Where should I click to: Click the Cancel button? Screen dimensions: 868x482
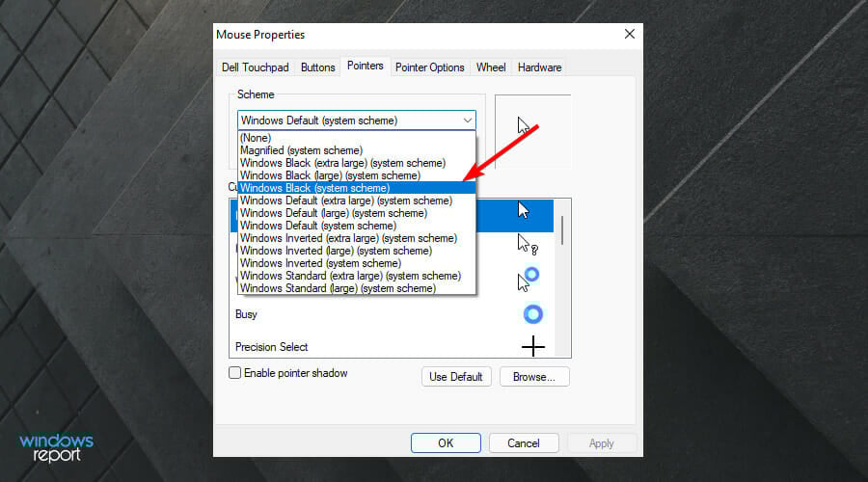tap(524, 443)
